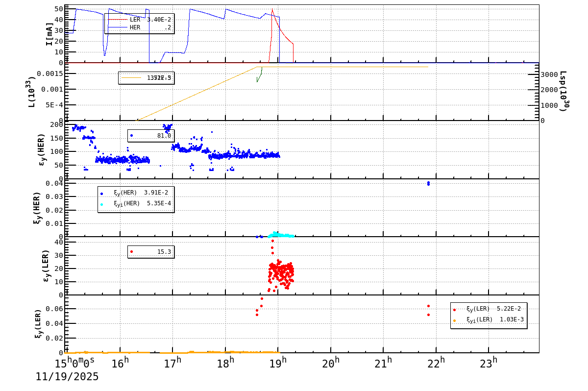This screenshot has width=588, height=391.
Task: Click the 15h0m0s time tick label
Action: click(x=75, y=363)
